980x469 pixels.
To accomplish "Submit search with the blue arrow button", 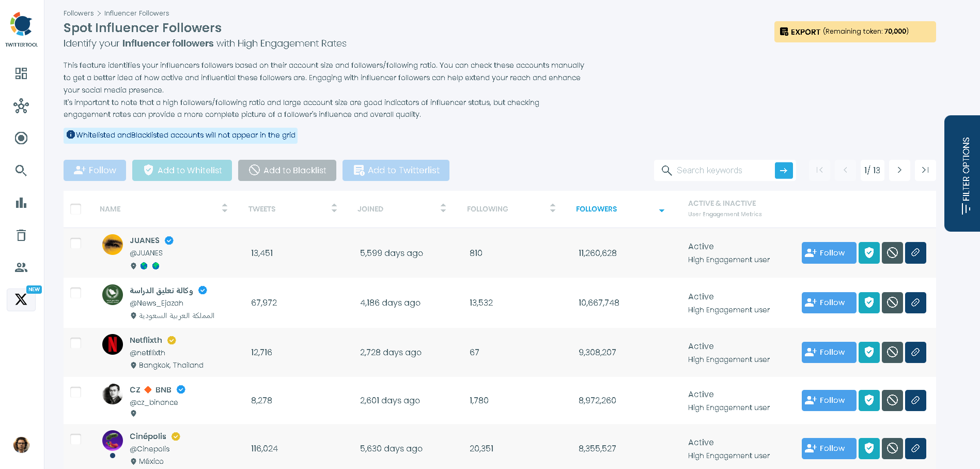I will click(784, 170).
